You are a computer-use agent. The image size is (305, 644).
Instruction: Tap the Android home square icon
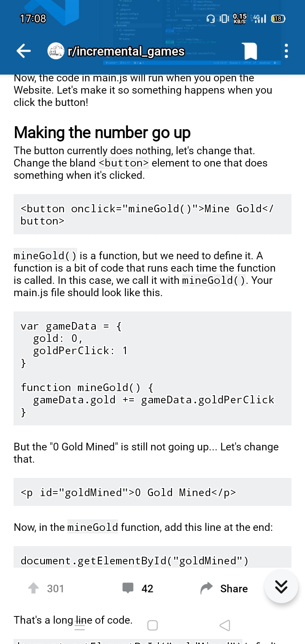click(152, 625)
